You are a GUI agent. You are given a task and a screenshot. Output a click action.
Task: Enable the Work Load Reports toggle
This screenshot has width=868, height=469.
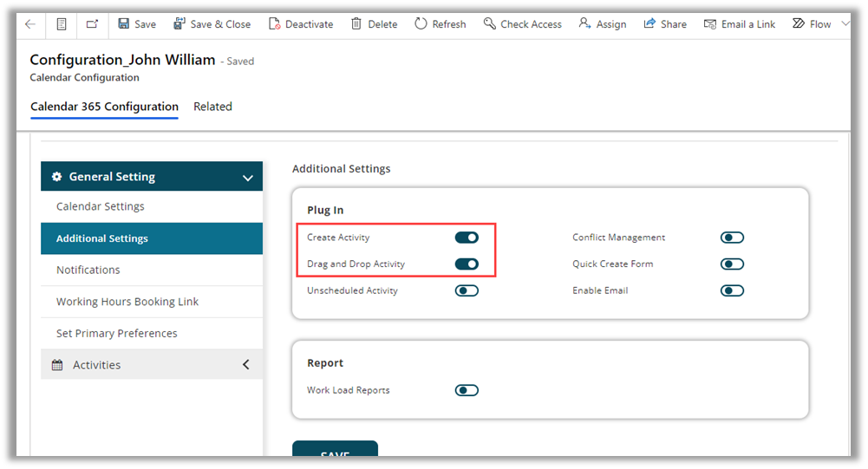(x=467, y=390)
